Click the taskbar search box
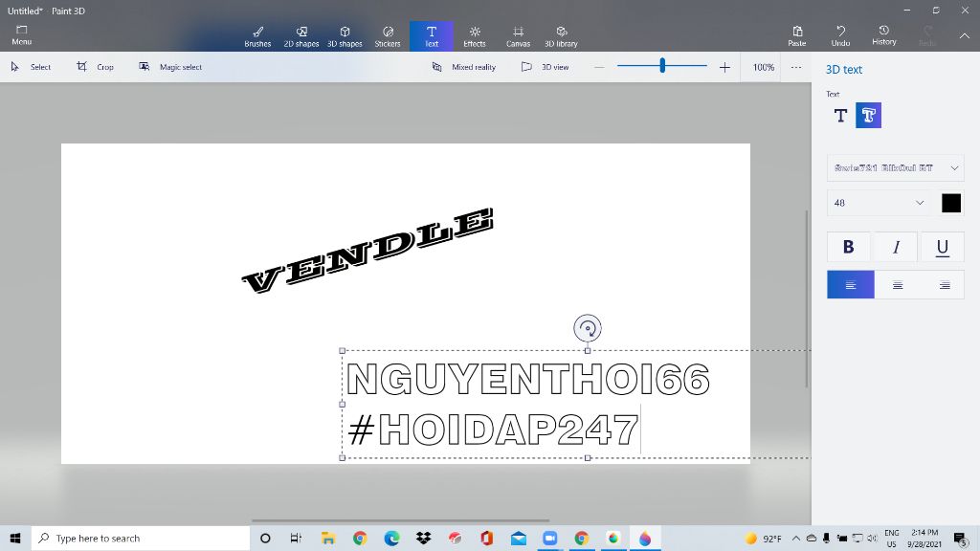The image size is (980, 551). coord(141,538)
